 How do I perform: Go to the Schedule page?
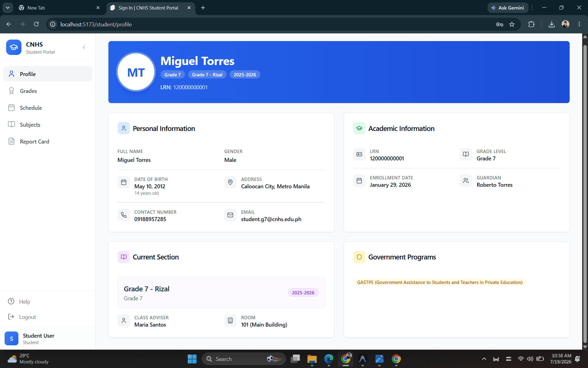tap(48, 108)
